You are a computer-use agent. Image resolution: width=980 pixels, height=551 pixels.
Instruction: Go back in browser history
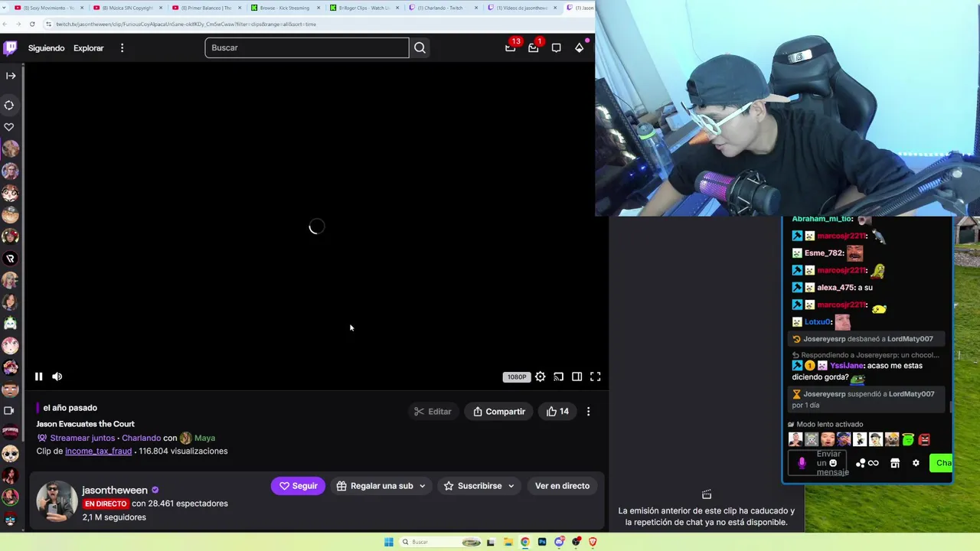[6, 24]
